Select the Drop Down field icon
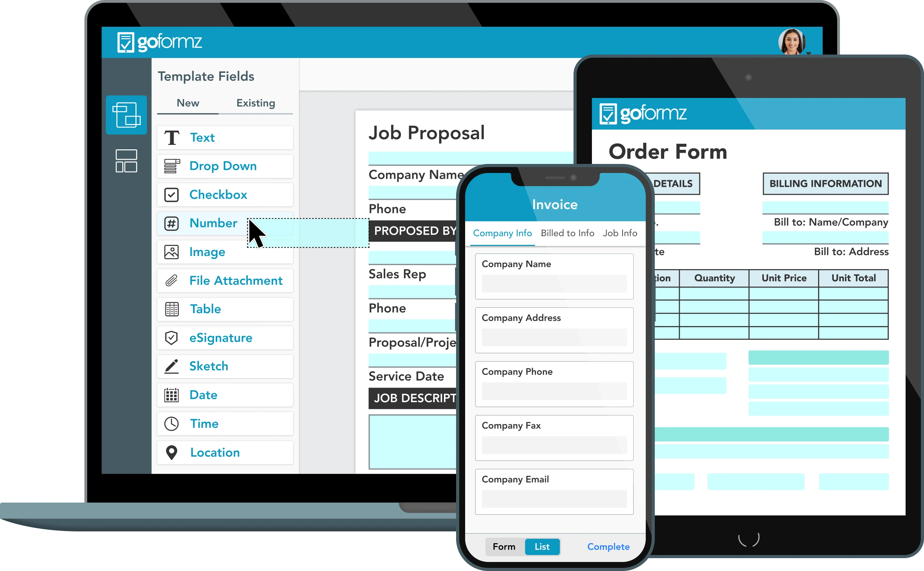Image resolution: width=924 pixels, height=571 pixels. (170, 165)
